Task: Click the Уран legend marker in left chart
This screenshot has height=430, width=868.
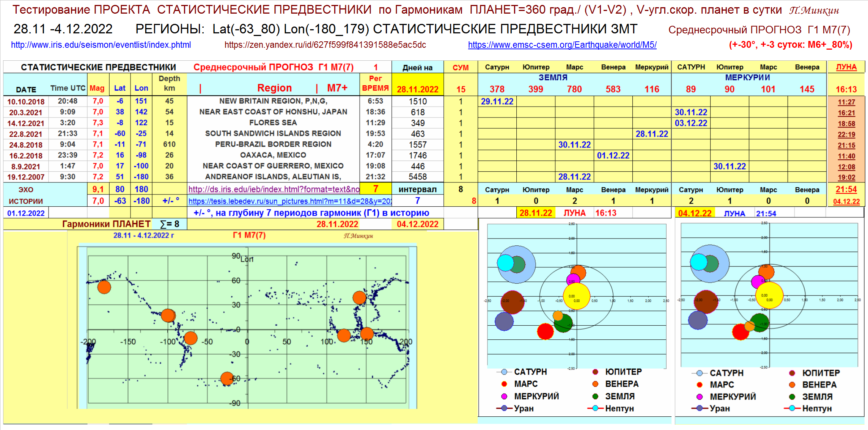Action: (504, 408)
